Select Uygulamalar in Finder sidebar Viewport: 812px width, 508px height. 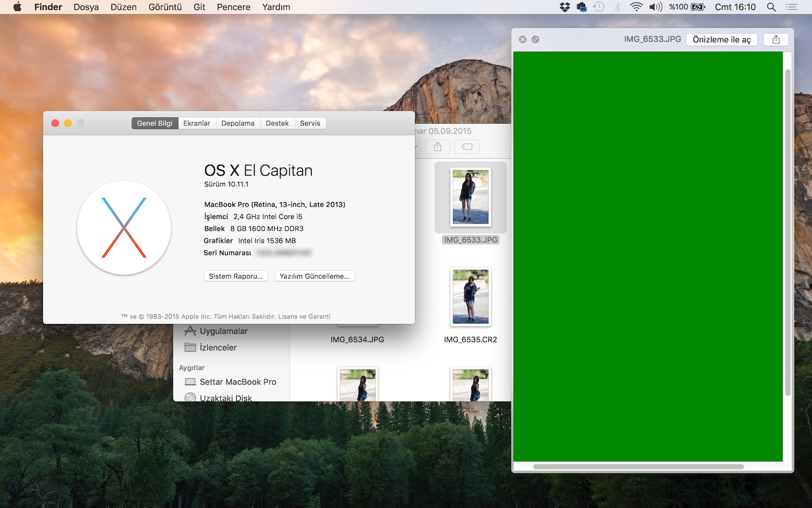coord(224,331)
